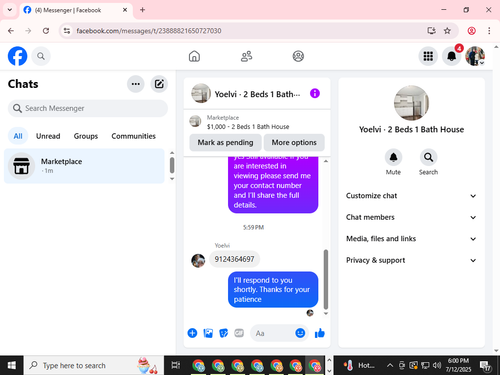Open Chrome profile icon

pyautogui.click(x=471, y=31)
